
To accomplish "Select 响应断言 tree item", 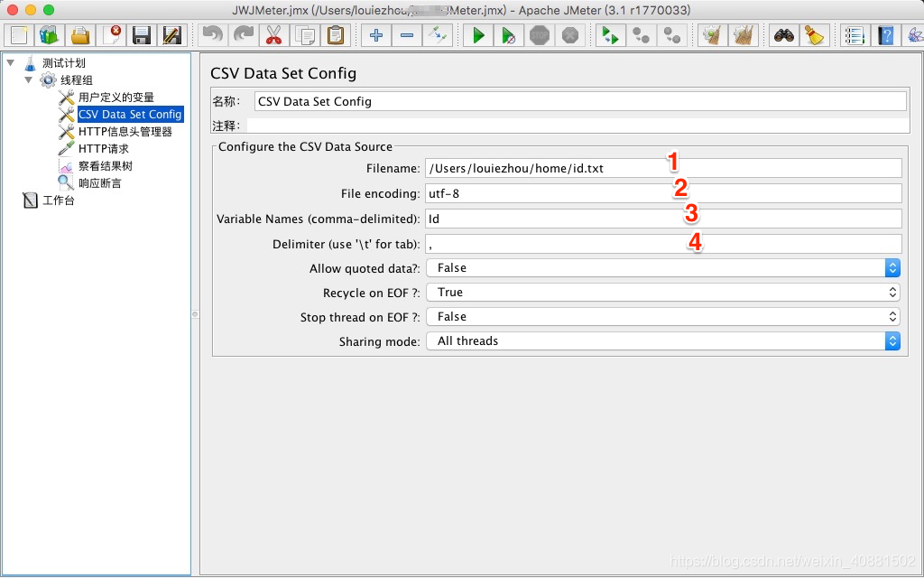I will [99, 182].
